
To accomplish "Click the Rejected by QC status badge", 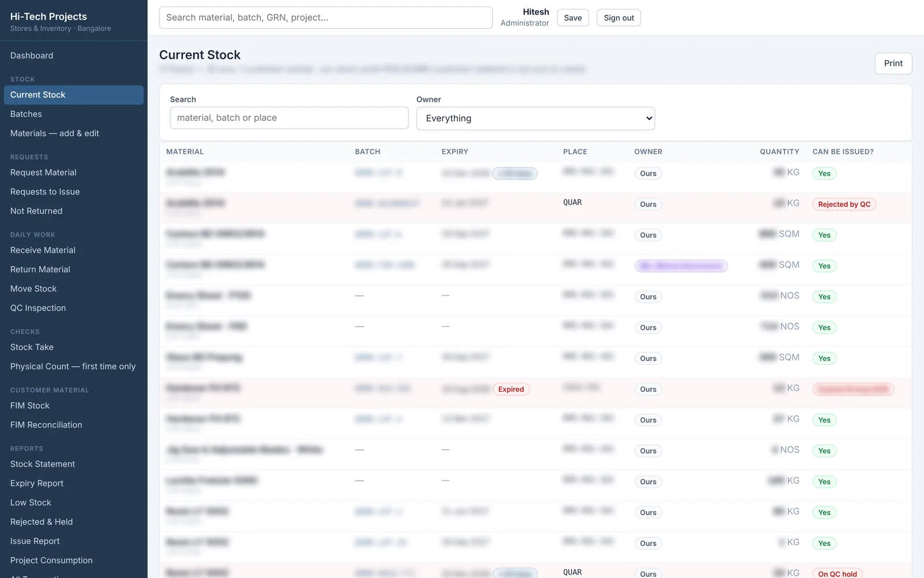I will tap(844, 205).
